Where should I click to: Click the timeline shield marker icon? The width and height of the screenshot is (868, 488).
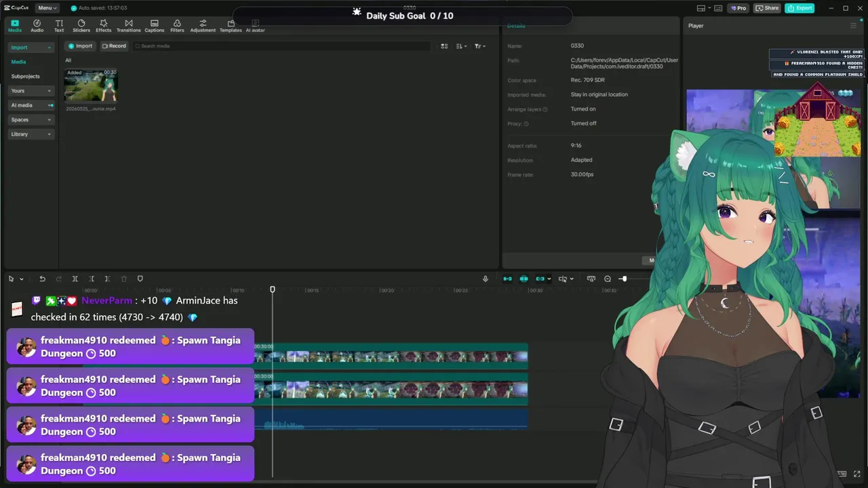(x=140, y=279)
